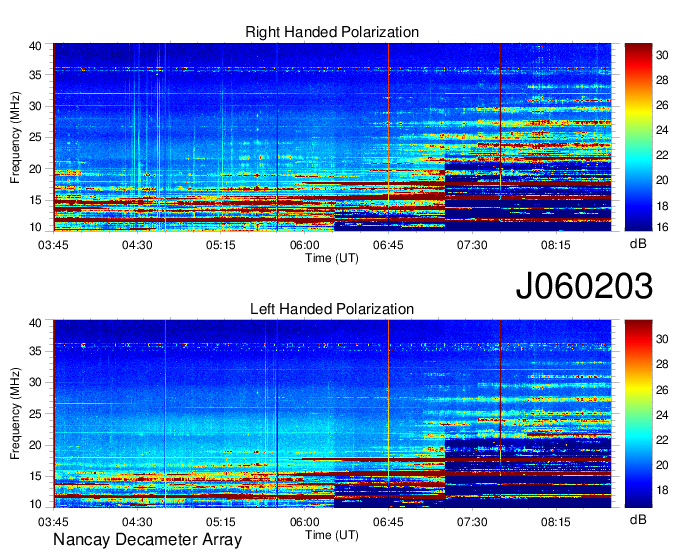Click the Right Handed Polarization spectrogram image

click(332, 137)
